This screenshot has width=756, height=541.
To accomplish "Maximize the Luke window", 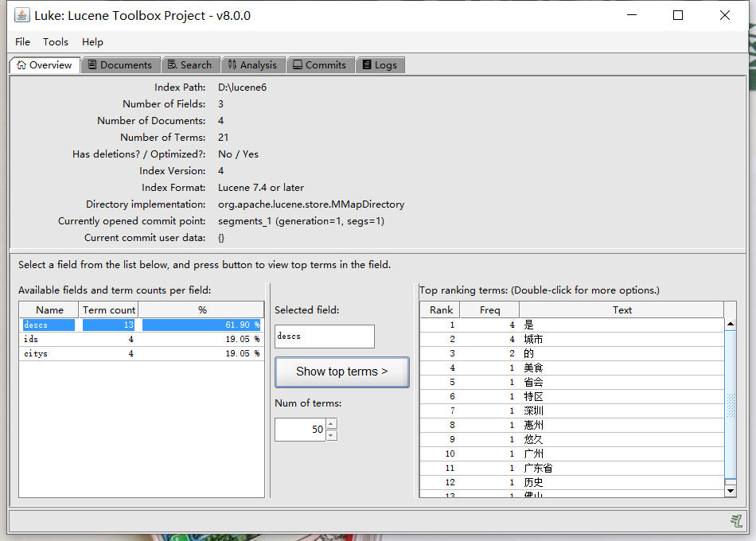I will click(678, 15).
